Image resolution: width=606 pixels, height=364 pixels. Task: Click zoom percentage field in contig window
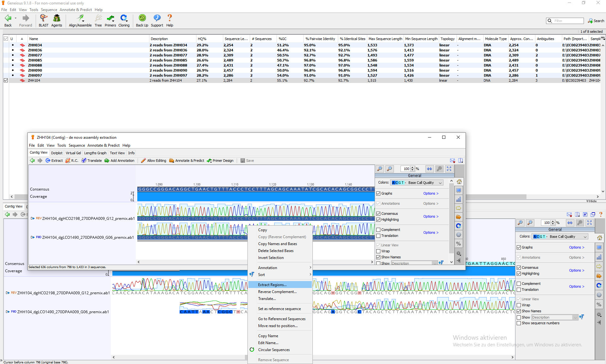[406, 169]
